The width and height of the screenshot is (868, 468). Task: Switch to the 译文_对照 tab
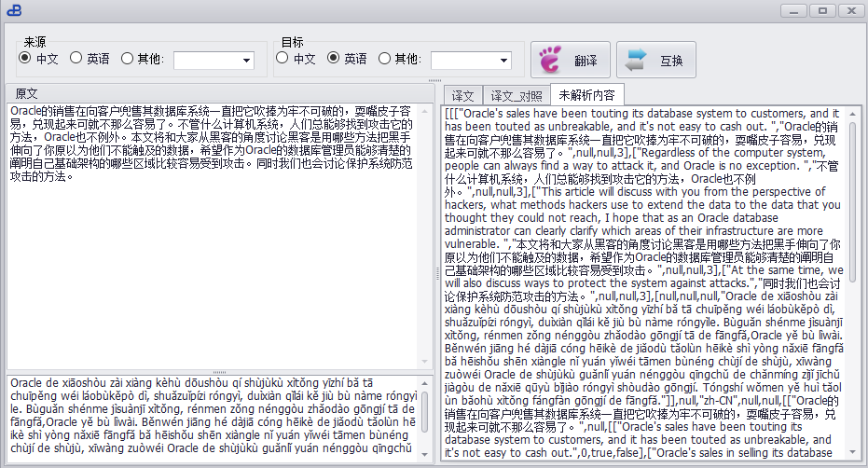[516, 96]
